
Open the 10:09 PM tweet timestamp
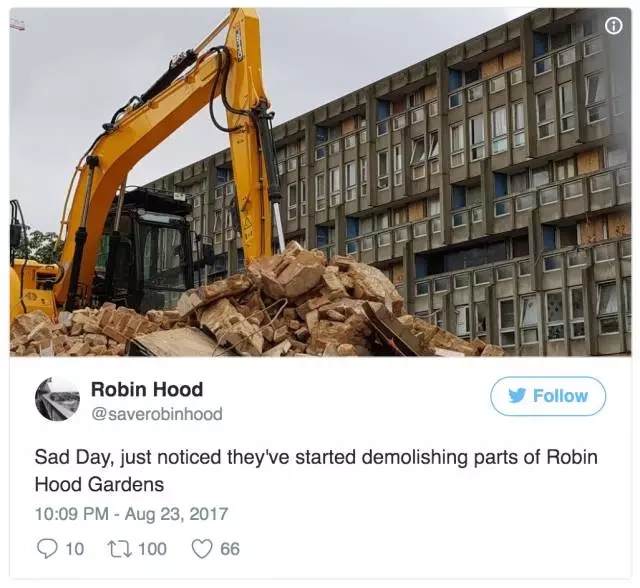point(72,513)
